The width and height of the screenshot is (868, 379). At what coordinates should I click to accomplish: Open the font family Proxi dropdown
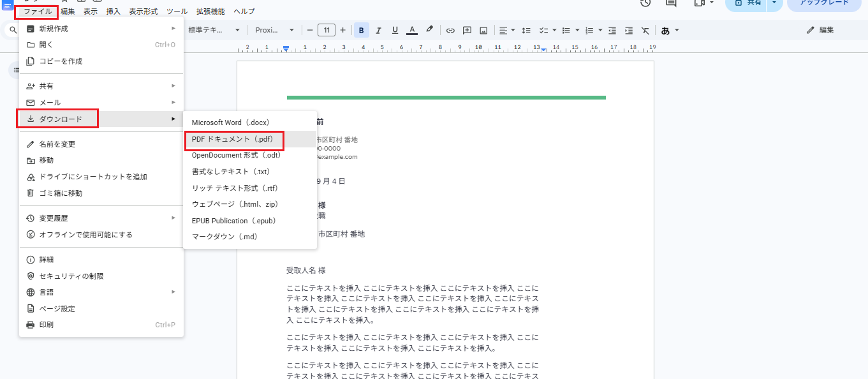pyautogui.click(x=275, y=30)
